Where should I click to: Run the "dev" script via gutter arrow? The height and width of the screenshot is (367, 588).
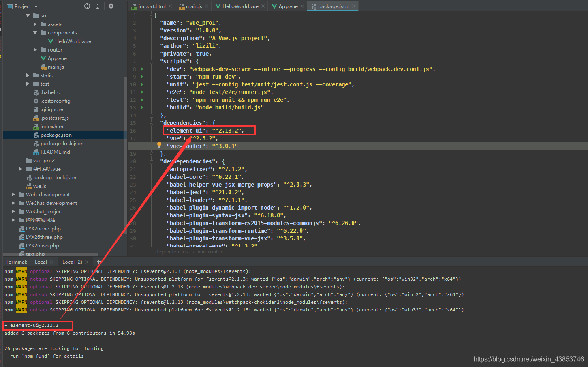point(142,69)
